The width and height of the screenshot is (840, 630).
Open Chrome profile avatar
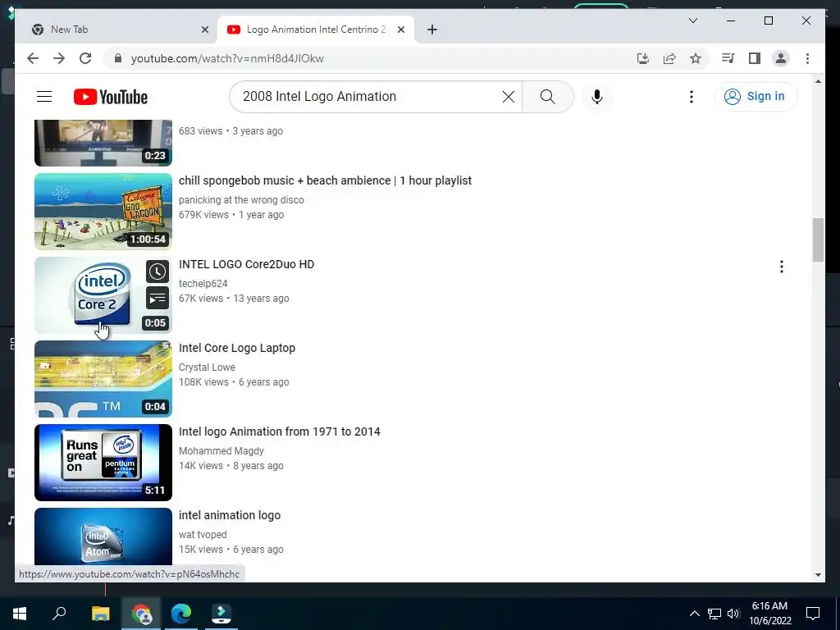pos(781,58)
